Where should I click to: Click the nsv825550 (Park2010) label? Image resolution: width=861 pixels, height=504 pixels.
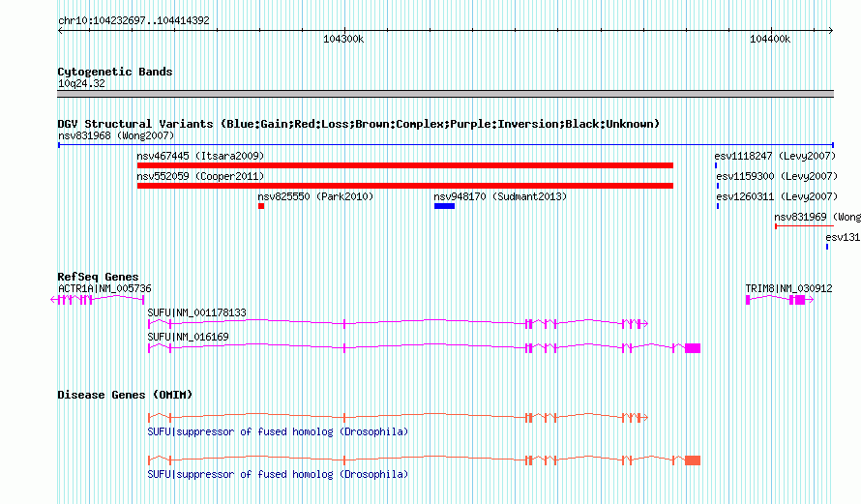(x=315, y=196)
